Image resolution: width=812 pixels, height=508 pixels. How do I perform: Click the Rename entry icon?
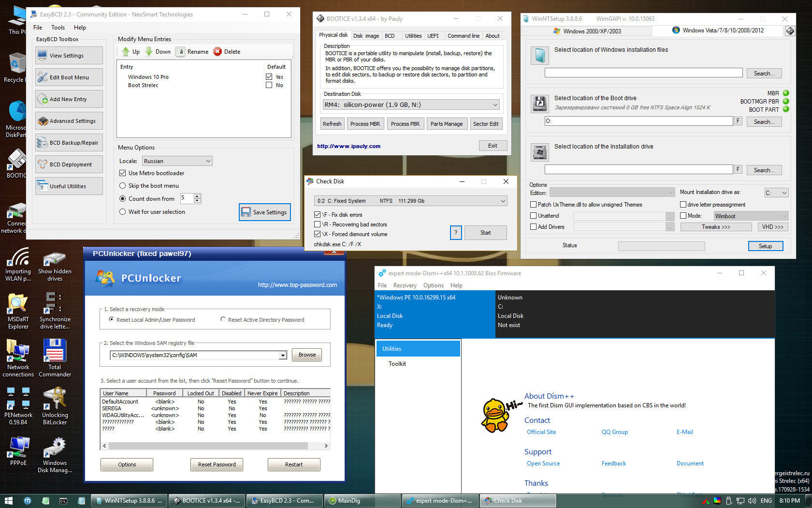[180, 52]
